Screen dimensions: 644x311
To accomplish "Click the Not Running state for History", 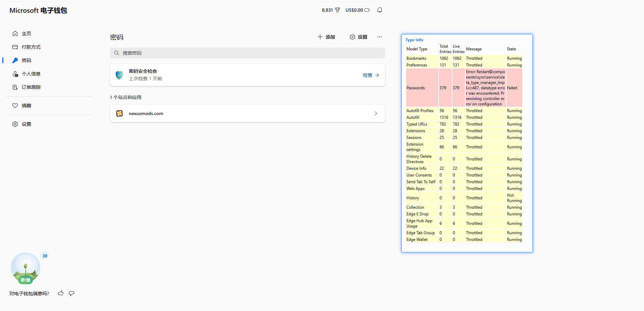I will [515, 198].
